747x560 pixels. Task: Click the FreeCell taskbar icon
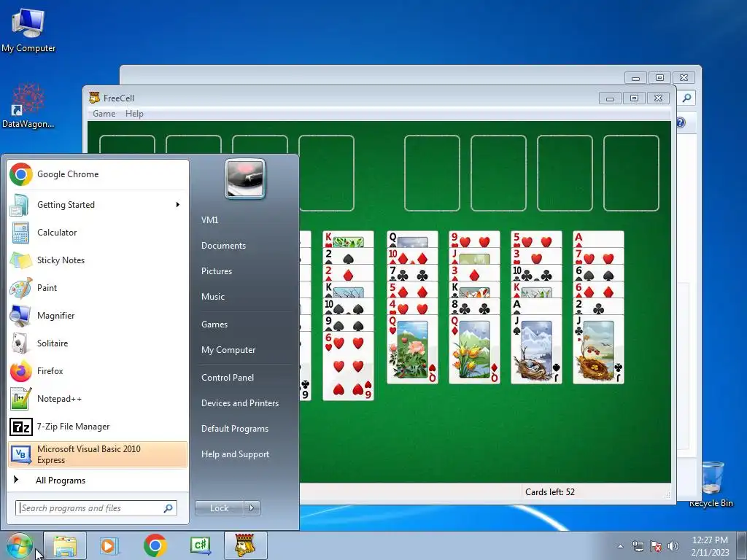(x=245, y=545)
